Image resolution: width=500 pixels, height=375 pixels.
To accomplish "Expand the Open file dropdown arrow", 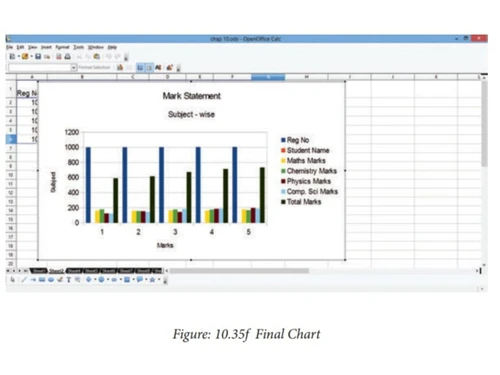I will coord(32,56).
